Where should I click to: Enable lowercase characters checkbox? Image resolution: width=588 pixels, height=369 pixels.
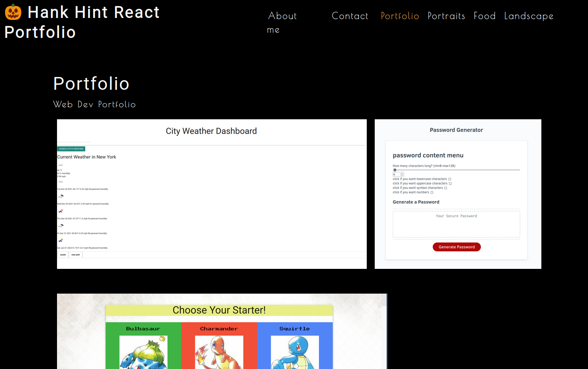coord(450,179)
